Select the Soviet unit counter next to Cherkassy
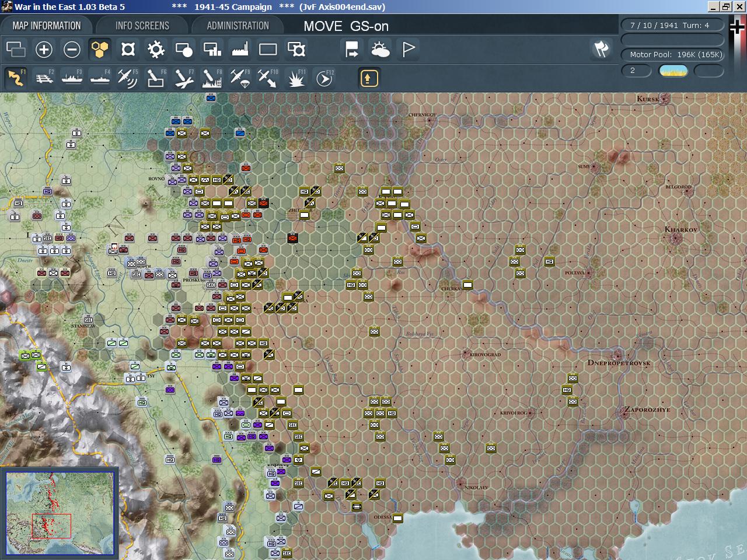The height and width of the screenshot is (560, 747). point(467,285)
